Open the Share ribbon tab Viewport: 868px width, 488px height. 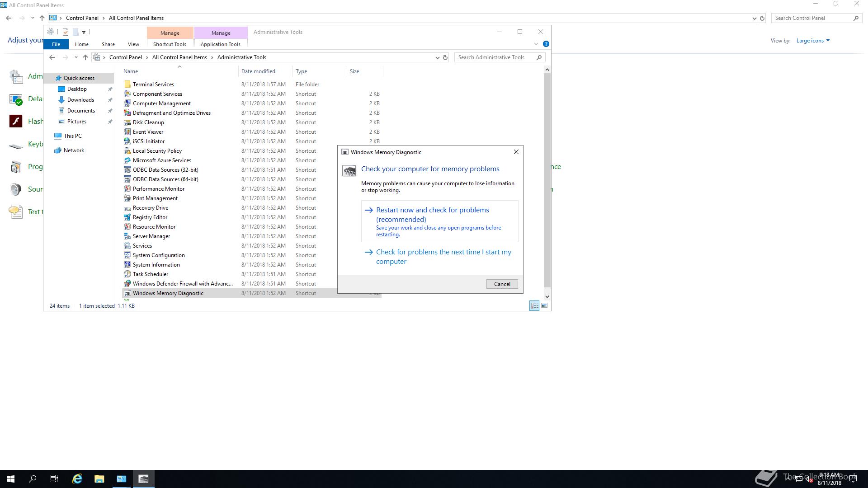tap(108, 44)
